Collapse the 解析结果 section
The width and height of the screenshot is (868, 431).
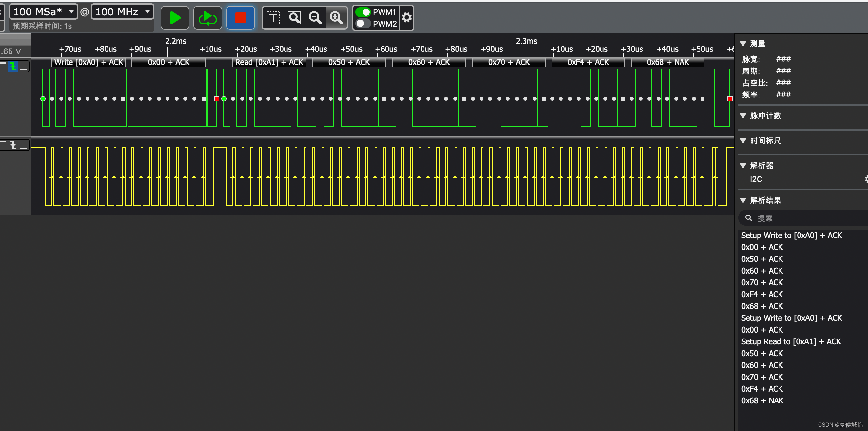click(743, 200)
